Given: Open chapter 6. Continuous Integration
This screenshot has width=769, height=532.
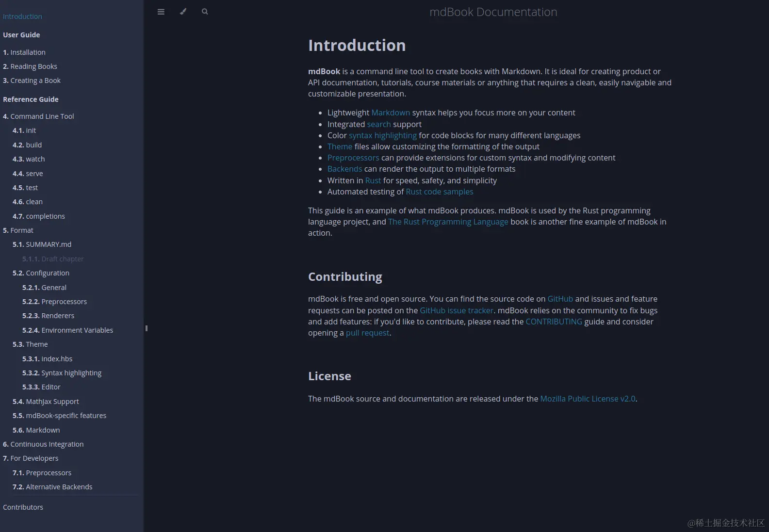Looking at the screenshot, I should (x=43, y=444).
